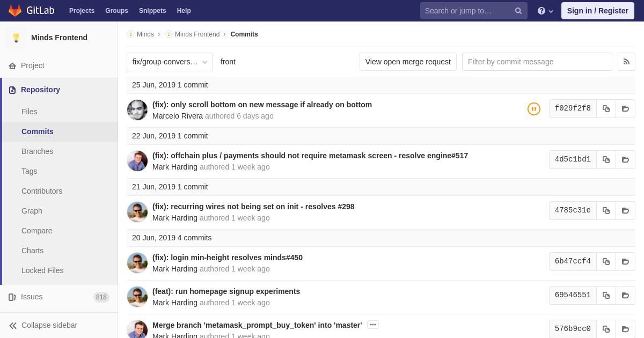Focus the Filter by commit message field
This screenshot has height=338, width=644.
pyautogui.click(x=537, y=62)
